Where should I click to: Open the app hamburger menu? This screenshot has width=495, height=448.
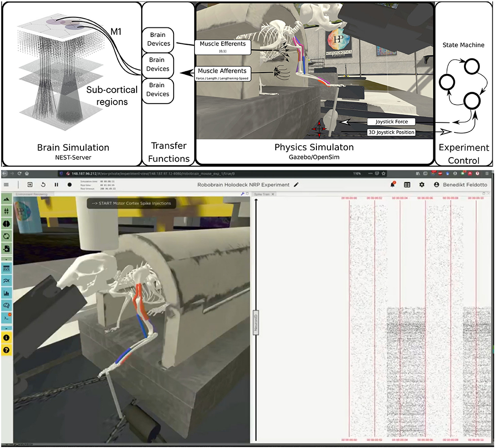point(6,184)
